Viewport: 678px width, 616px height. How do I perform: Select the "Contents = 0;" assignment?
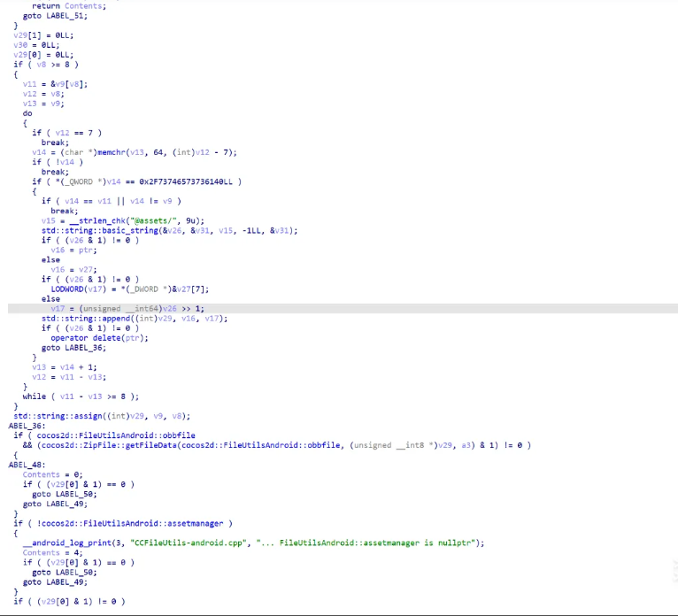pos(53,474)
